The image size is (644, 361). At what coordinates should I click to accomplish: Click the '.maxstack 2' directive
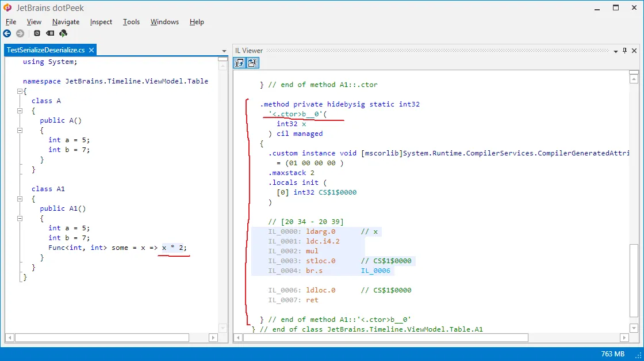pos(291,173)
